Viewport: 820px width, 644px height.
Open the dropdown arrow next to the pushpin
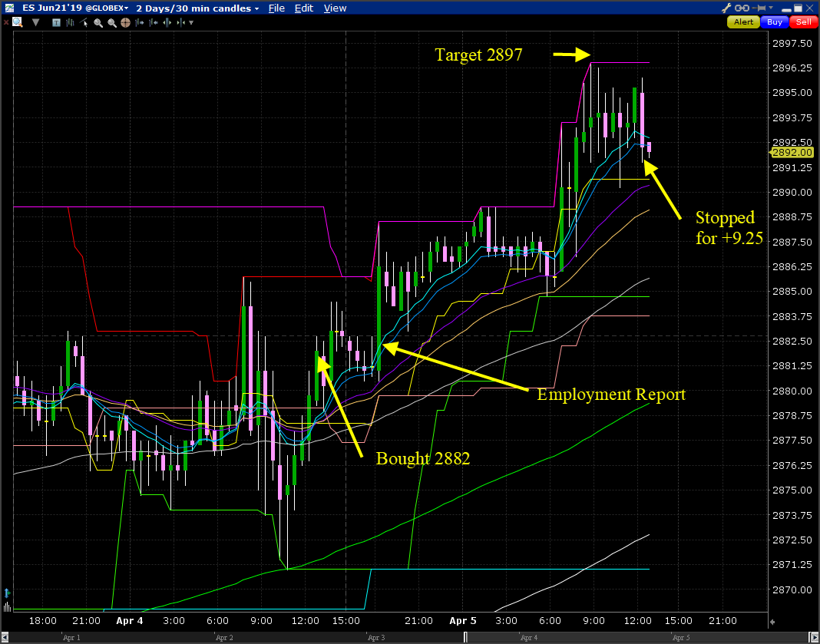tap(771, 8)
